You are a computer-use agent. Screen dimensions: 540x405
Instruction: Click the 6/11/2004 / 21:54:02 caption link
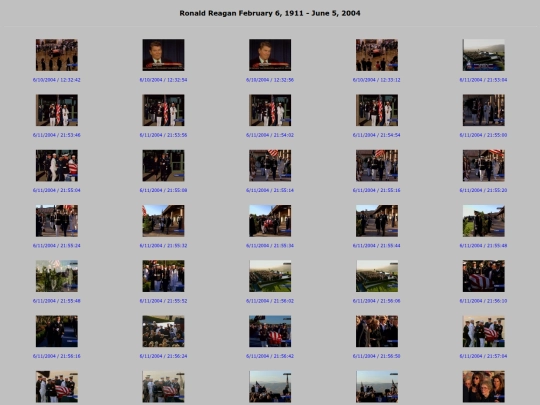[x=270, y=135]
